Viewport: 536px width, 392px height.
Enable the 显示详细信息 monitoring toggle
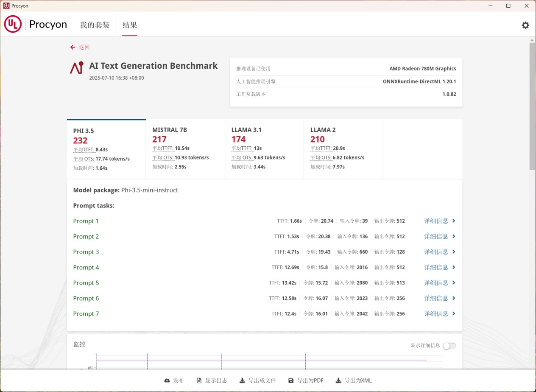point(449,346)
